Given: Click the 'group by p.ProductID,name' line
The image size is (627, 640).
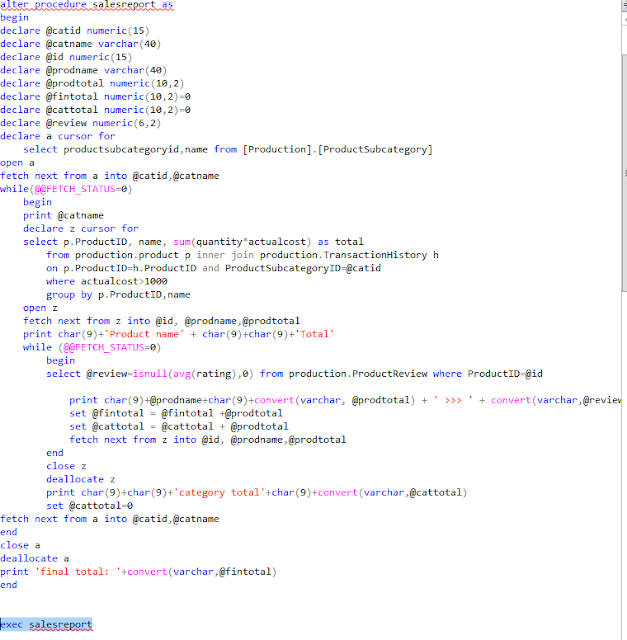Looking at the screenshot, I should pyautogui.click(x=118, y=295).
